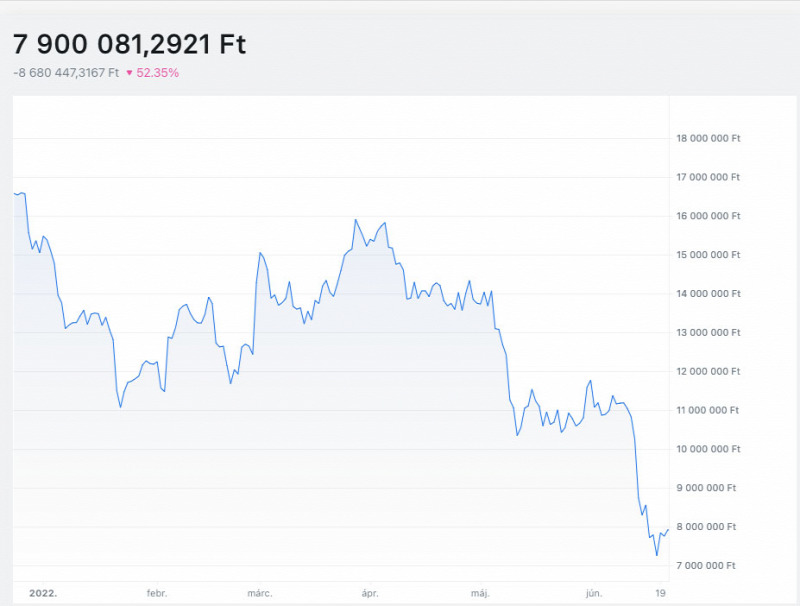Click the 11 000 000 Ft axis label
The image size is (800, 606).
(x=708, y=410)
